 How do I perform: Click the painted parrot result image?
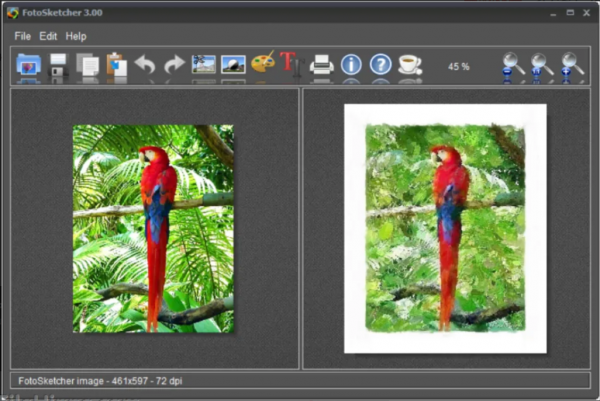pyautogui.click(x=445, y=228)
